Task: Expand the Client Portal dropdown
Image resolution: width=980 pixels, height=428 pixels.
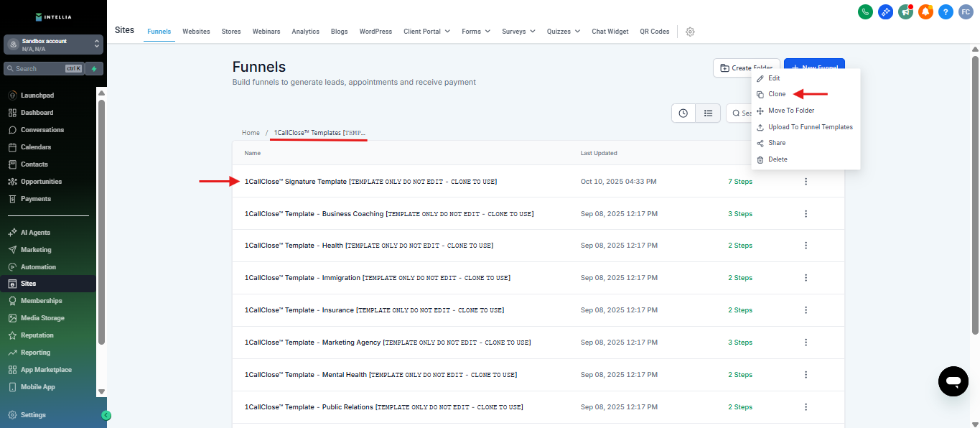Action: [426, 32]
